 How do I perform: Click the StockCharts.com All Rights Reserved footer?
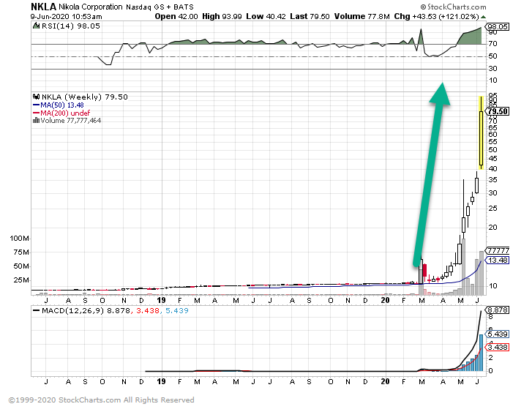tap(101, 400)
